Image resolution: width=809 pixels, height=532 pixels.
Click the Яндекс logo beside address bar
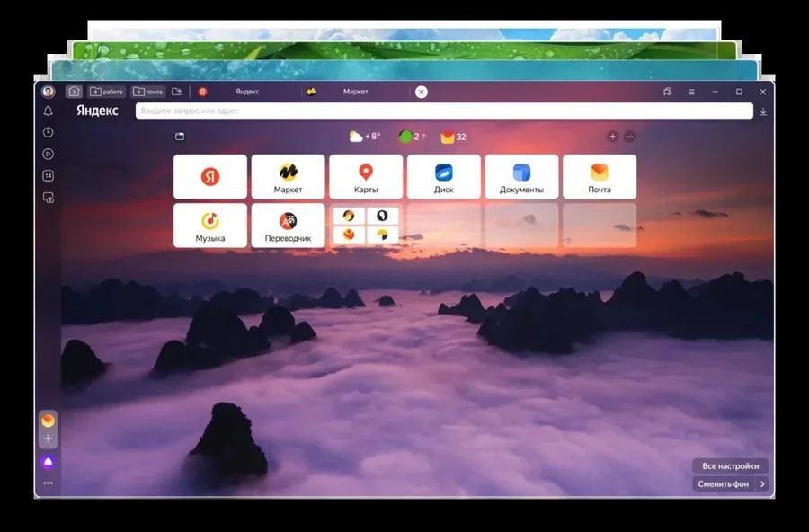point(97,111)
